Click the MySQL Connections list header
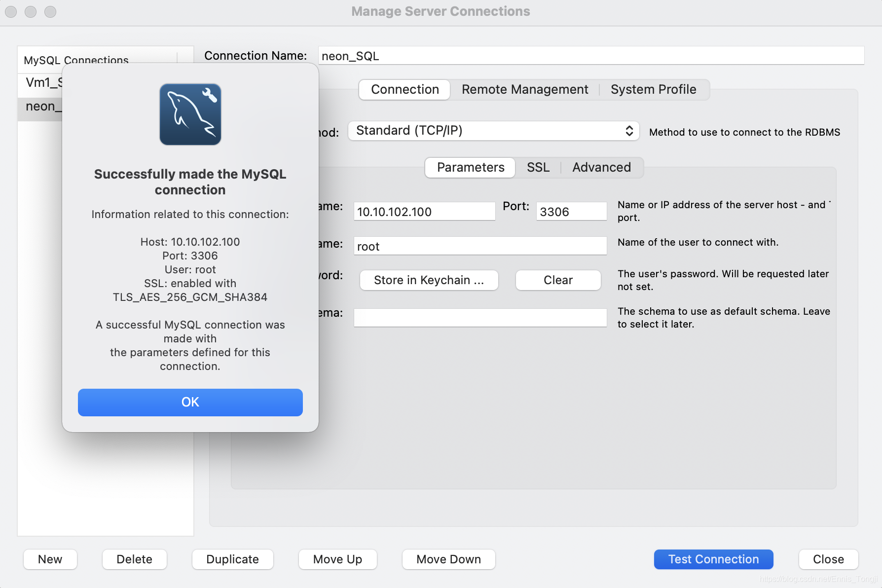This screenshot has height=588, width=882. [76, 59]
